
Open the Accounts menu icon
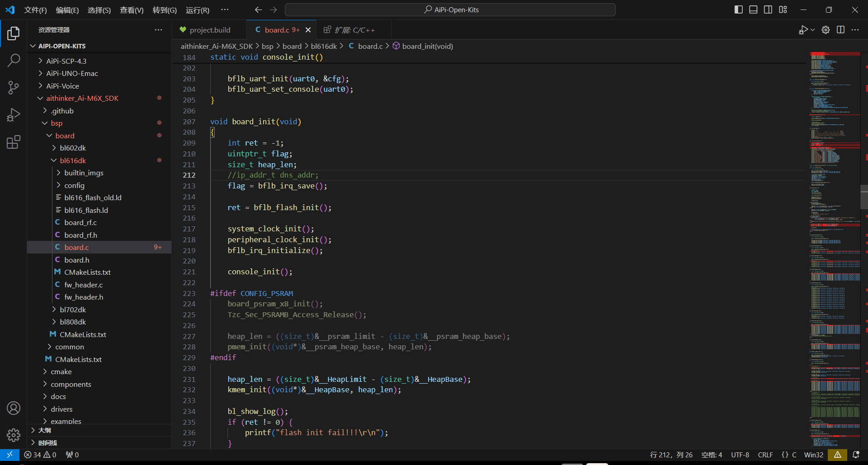point(14,408)
